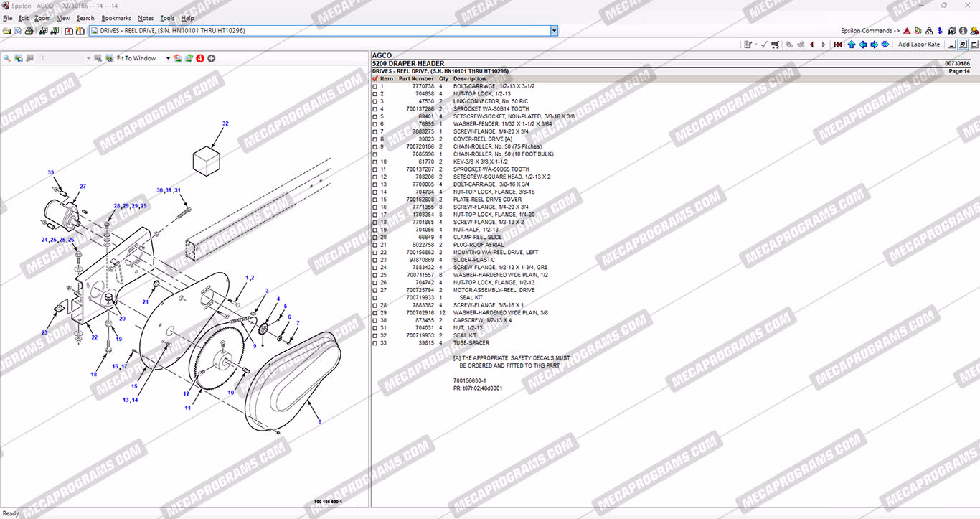Click the first binoculars search icon
The height and width of the screenshot is (519, 980).
pyautogui.click(x=44, y=31)
